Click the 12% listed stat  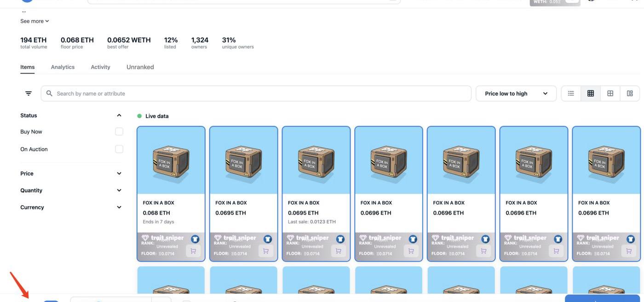[x=171, y=43]
